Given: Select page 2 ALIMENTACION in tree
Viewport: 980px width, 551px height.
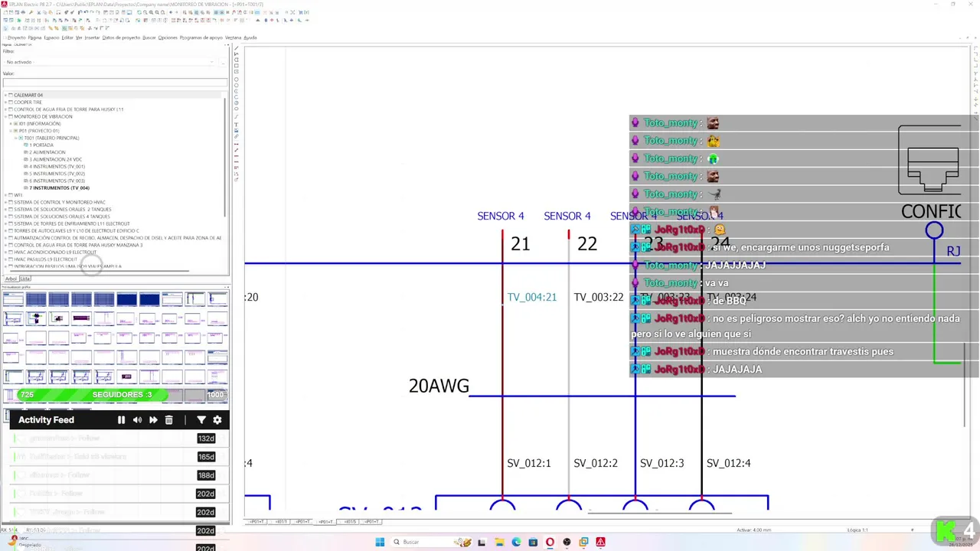Looking at the screenshot, I should coord(47,152).
